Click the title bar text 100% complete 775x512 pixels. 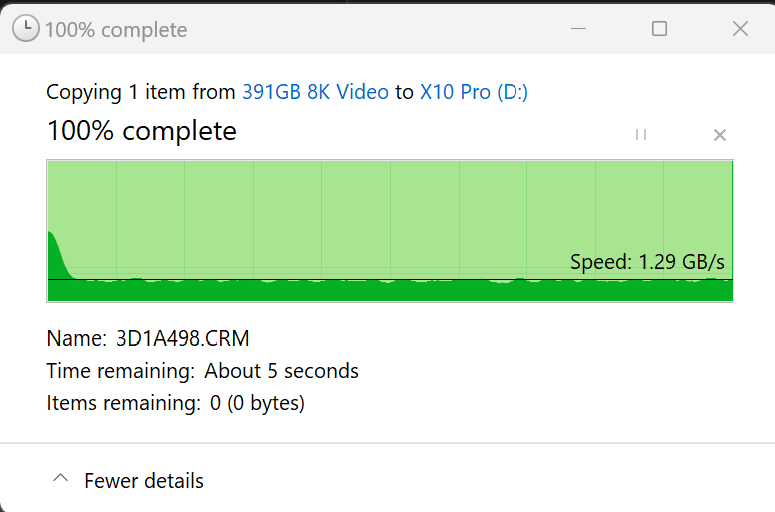pyautogui.click(x=116, y=30)
